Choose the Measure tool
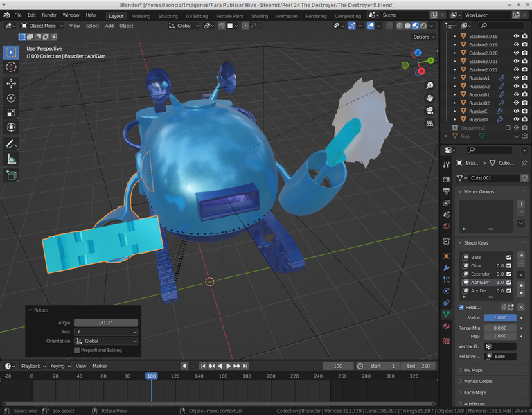This screenshot has height=415, width=532. [x=11, y=159]
